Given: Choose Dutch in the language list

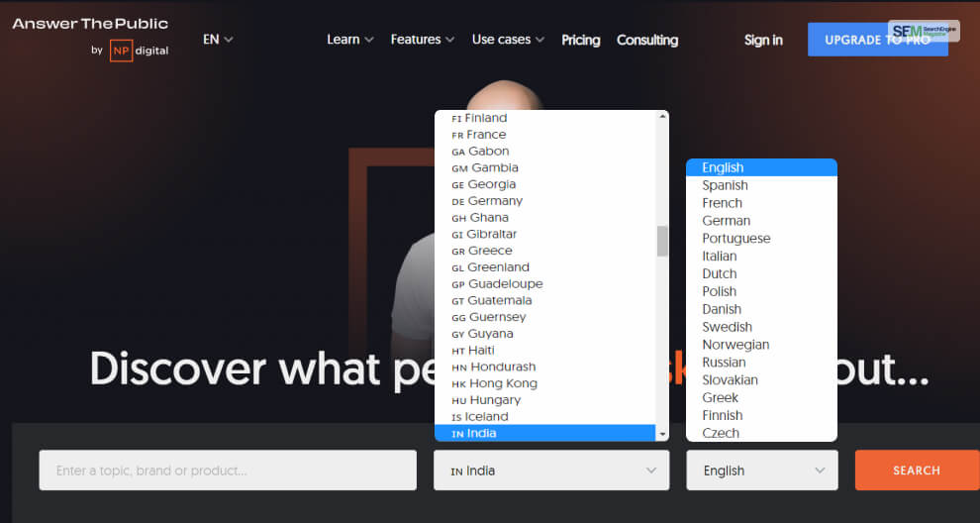Looking at the screenshot, I should [761, 273].
